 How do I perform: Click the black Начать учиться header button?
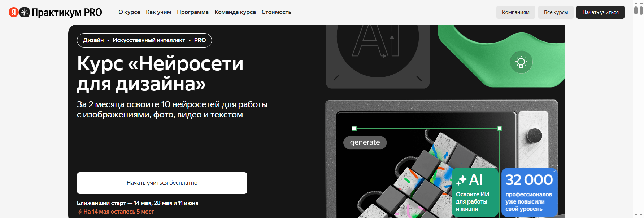tap(600, 12)
